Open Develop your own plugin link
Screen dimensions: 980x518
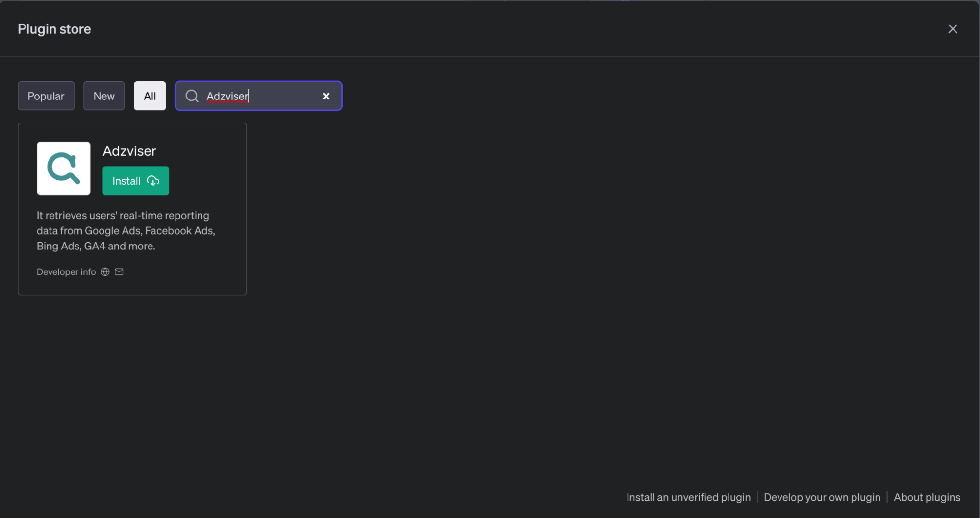click(822, 497)
